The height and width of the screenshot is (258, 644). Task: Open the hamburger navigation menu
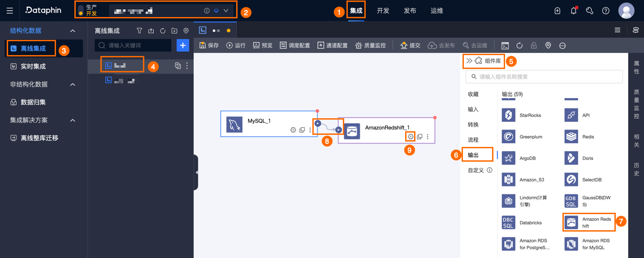[10, 10]
